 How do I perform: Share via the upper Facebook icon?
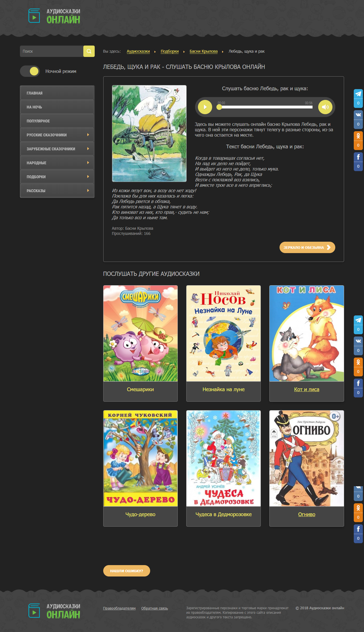pos(358,157)
